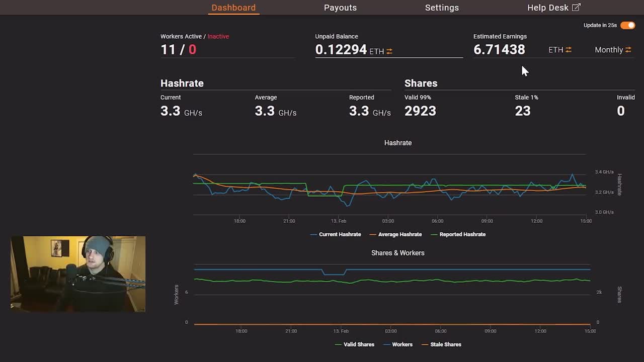Click the active workers count 11

coord(168,49)
